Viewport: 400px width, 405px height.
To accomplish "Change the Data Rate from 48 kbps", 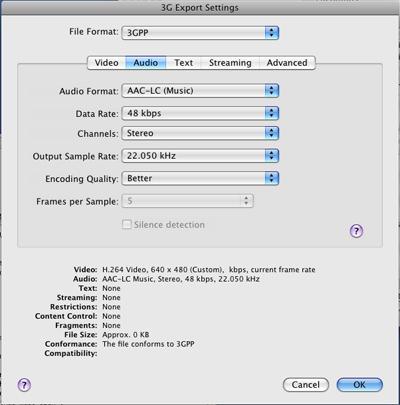I will tap(200, 113).
